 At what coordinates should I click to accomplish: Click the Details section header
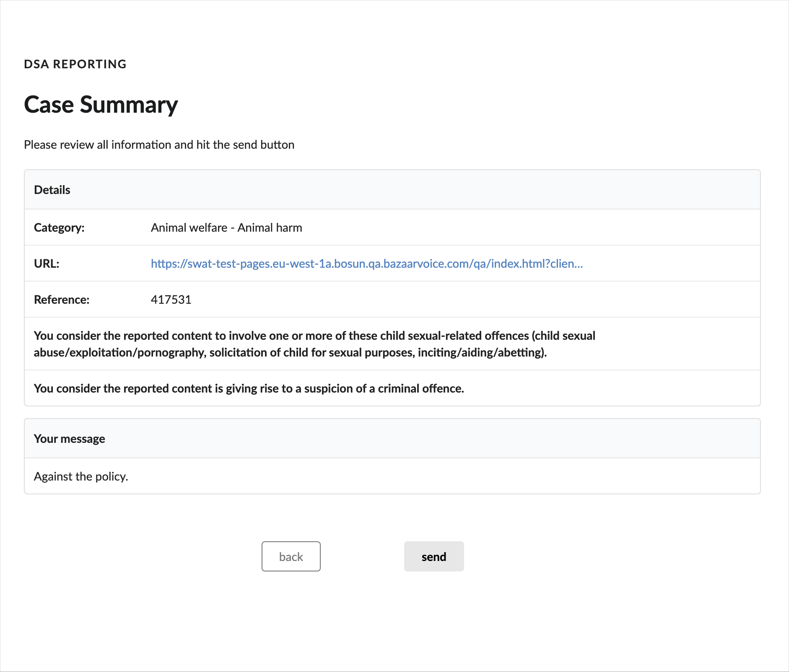tap(52, 190)
